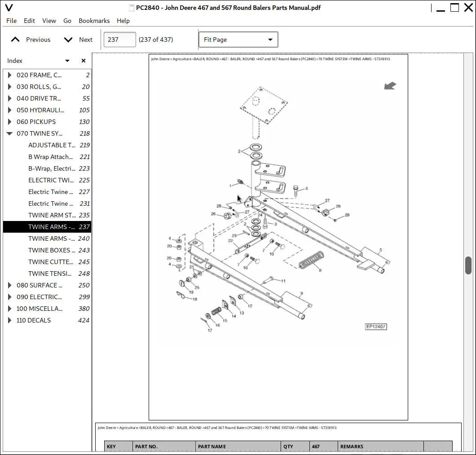This screenshot has width=476, height=455.
Task: Click the Previous page up-arrow icon
Action: pos(15,40)
